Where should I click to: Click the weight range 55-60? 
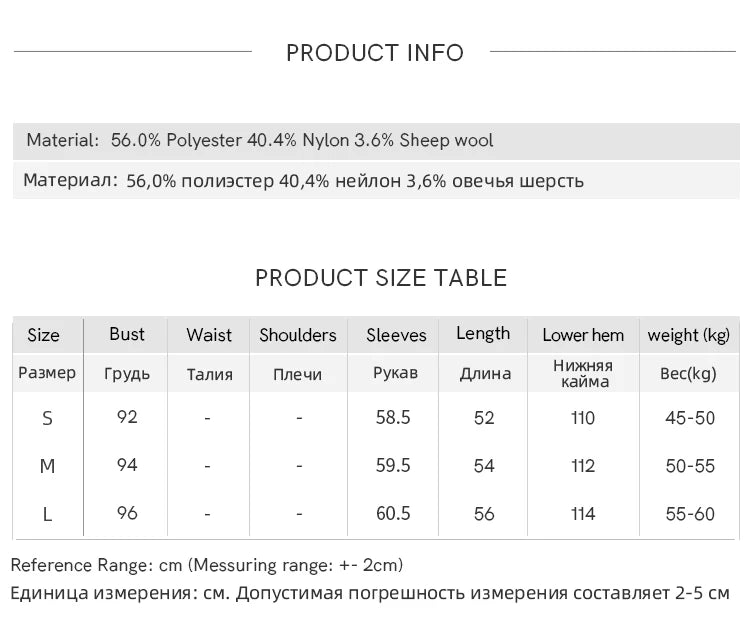click(x=690, y=514)
